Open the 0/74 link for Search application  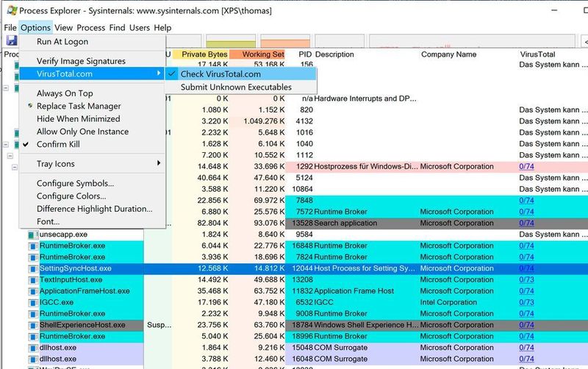526,223
